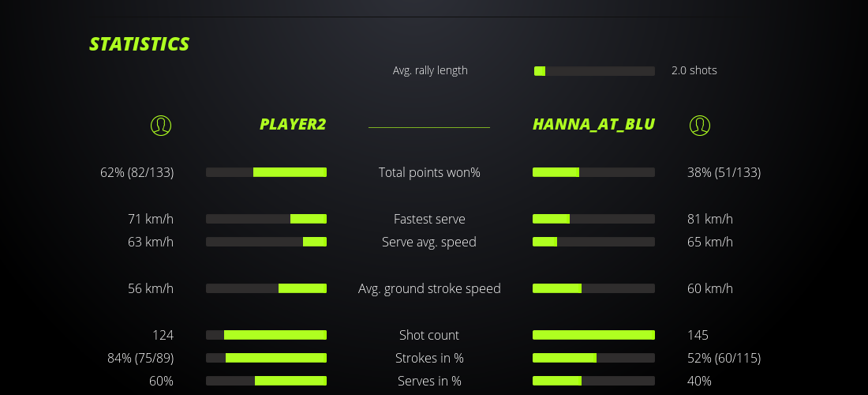Click the 2.0 shots value
This screenshot has width=868, height=395.
[694, 70]
